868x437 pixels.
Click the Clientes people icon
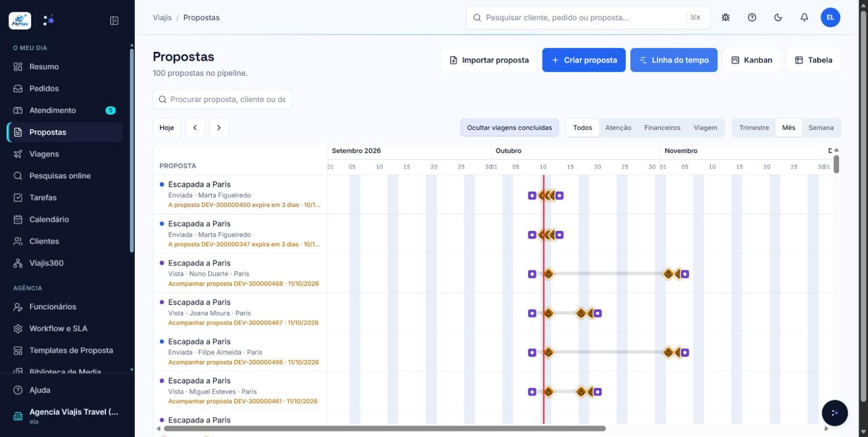[18, 241]
